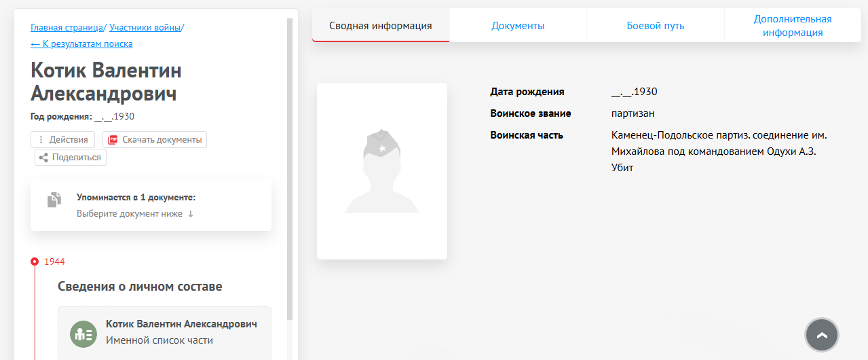Open the Действия actions menu
868x360 pixels.
pos(62,139)
